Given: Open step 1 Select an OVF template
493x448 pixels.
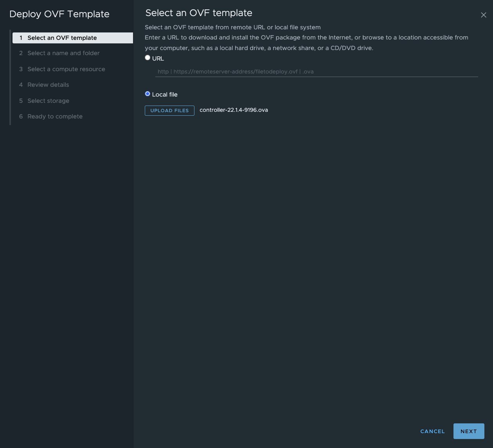Looking at the screenshot, I should [62, 38].
